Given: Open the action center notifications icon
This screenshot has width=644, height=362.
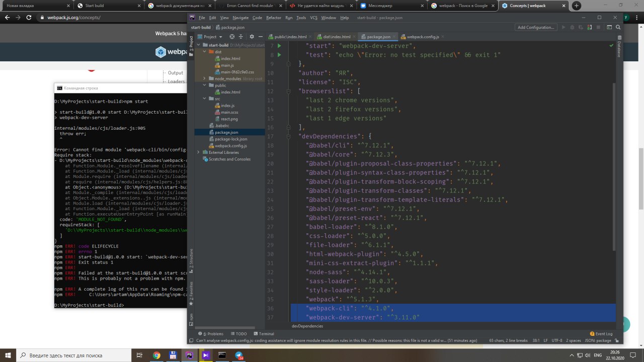Looking at the screenshot, I should (633, 355).
